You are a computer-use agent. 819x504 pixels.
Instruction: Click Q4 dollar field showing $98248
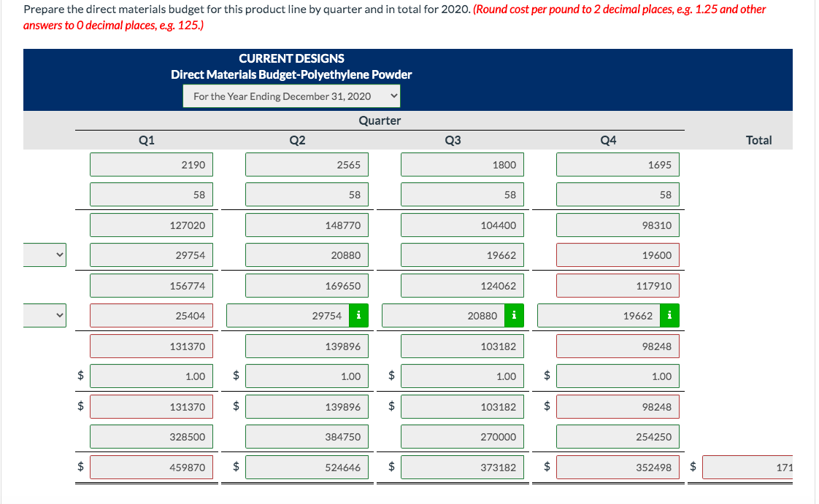pyautogui.click(x=618, y=407)
